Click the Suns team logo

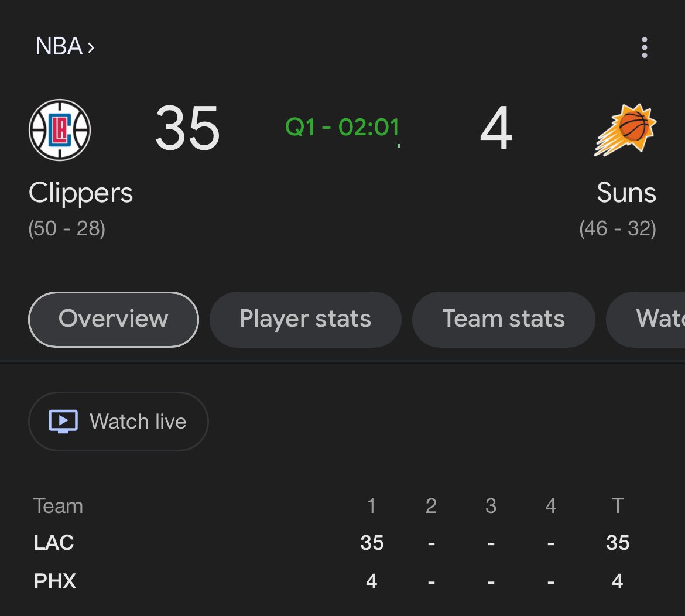625,130
